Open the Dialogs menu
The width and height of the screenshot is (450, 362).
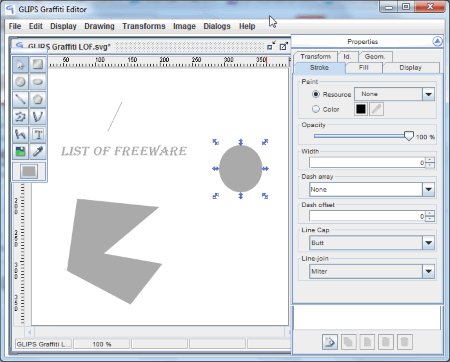[x=217, y=26]
